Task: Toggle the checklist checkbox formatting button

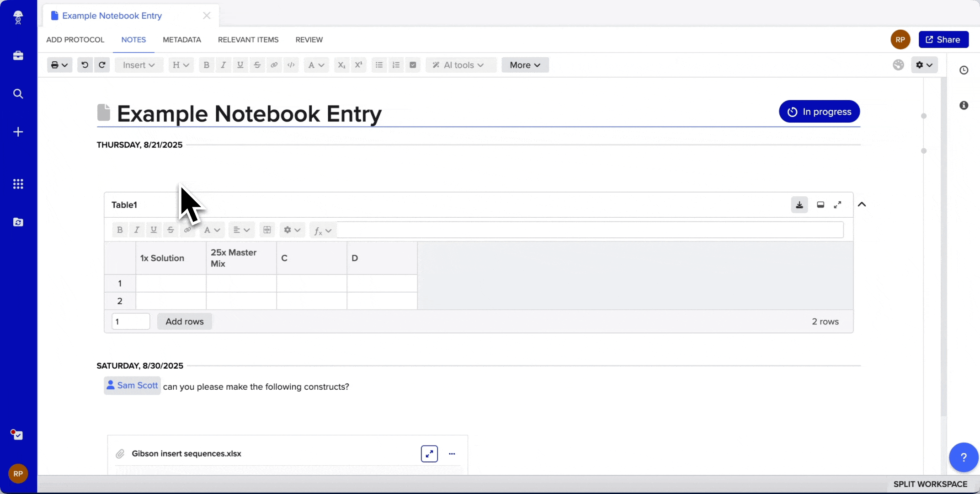Action: tap(413, 65)
